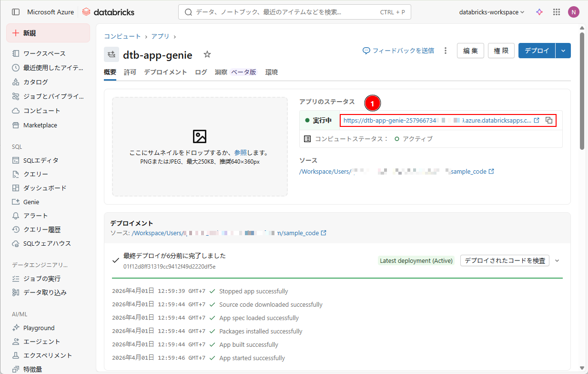This screenshot has height=374, width=588.
Task: Collapse the latest deployment details chevron
Action: pyautogui.click(x=557, y=260)
